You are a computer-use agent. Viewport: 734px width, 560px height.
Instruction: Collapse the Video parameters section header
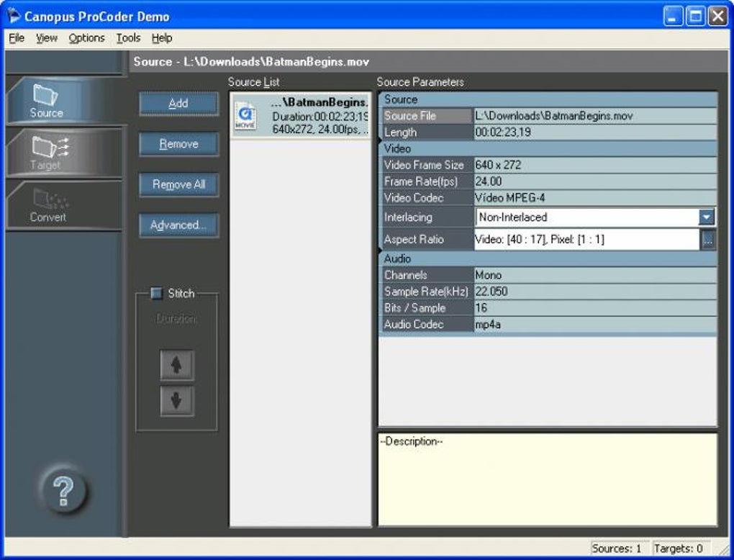point(548,148)
